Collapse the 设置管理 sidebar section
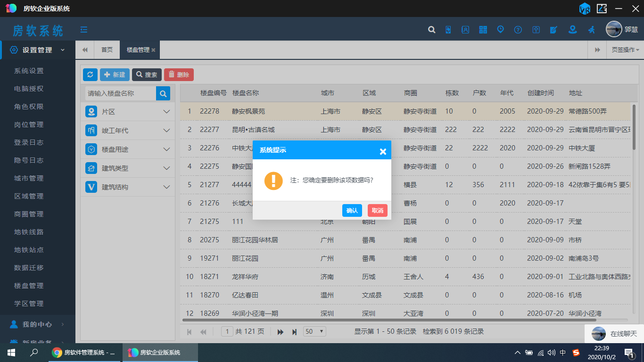Viewport: 644px width, 362px height. [38, 50]
